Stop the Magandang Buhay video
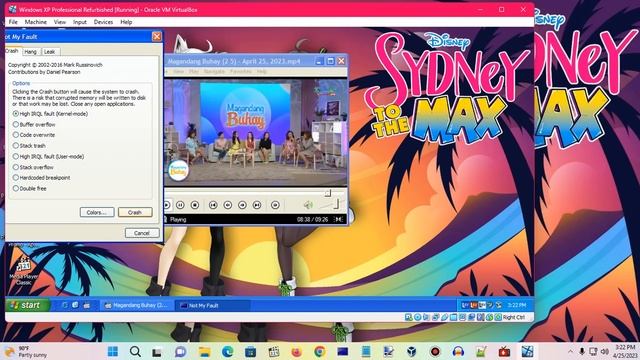640x360 pixels. pos(195,205)
